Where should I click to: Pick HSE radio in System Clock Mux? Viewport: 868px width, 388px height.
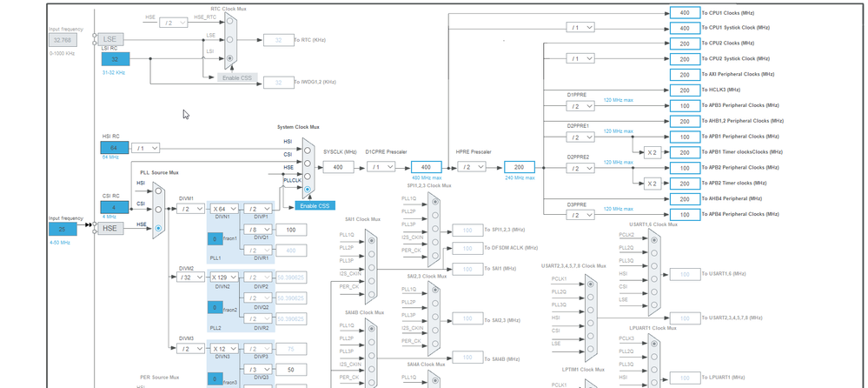(x=307, y=177)
